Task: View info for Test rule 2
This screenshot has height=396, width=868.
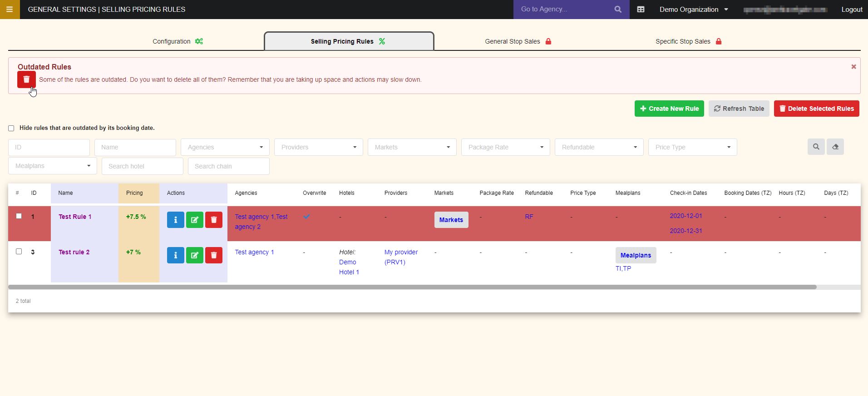Action: click(x=175, y=255)
